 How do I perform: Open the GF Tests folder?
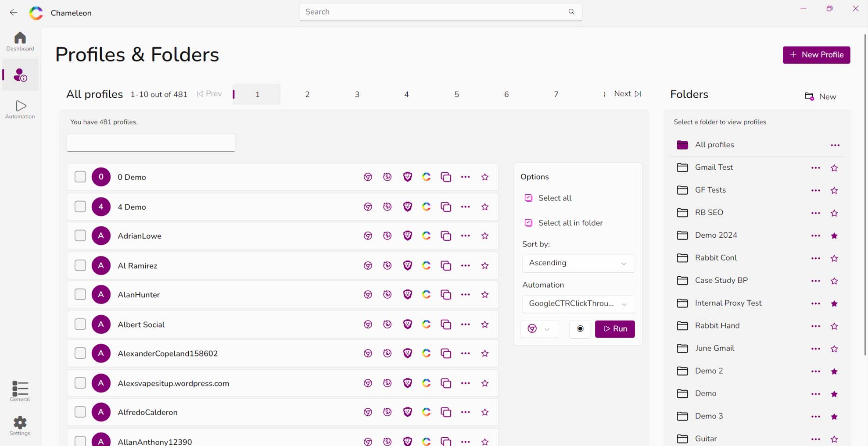pos(710,190)
